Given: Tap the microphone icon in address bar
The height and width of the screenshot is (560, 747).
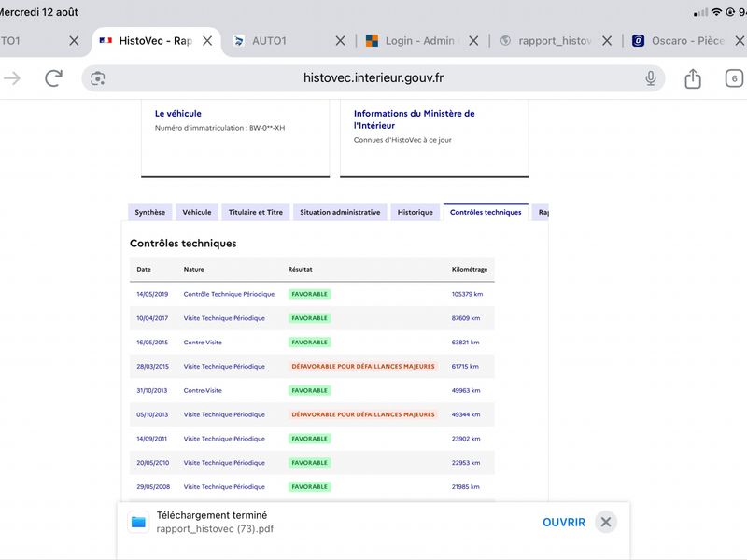Looking at the screenshot, I should [x=650, y=78].
